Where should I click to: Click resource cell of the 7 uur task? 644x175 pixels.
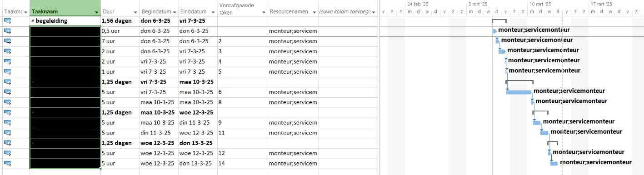click(x=293, y=41)
